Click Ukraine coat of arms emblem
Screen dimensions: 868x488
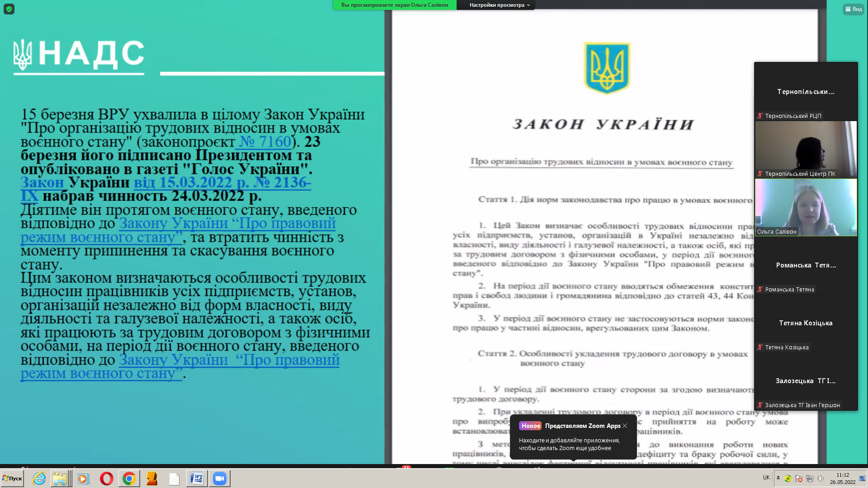pos(607,68)
